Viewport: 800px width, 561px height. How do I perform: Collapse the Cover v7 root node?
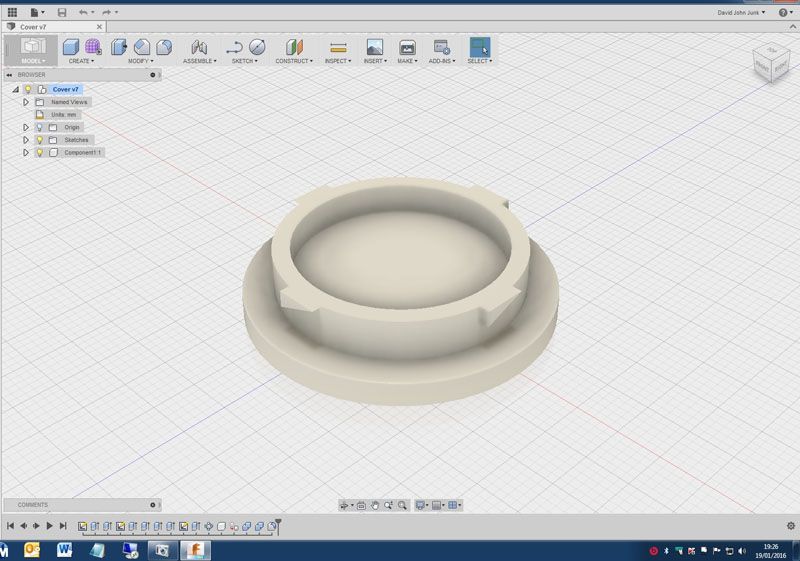(16, 89)
